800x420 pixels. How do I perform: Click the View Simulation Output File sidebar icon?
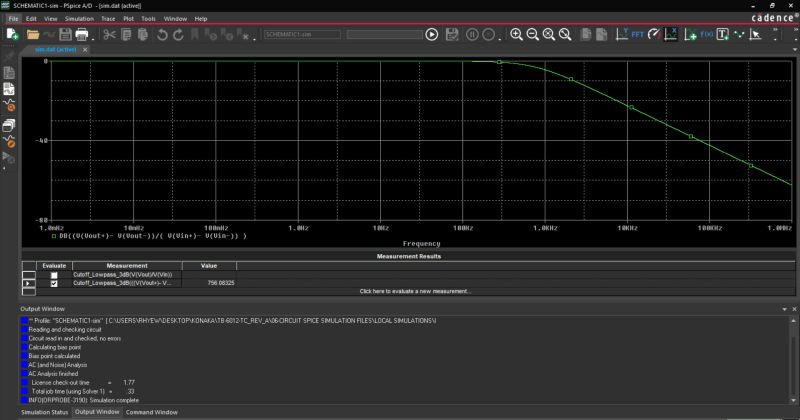[9, 73]
